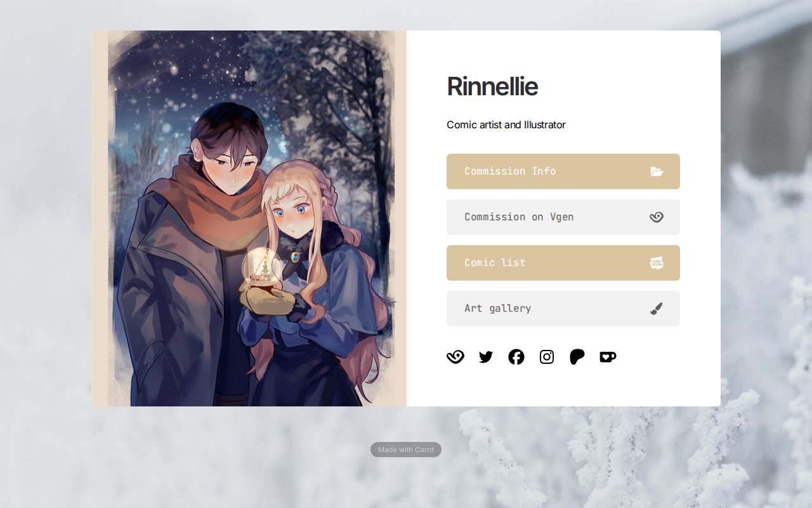This screenshot has width=812, height=508.
Task: Click the paintbrush icon on Art gallery
Action: pyautogui.click(x=657, y=309)
